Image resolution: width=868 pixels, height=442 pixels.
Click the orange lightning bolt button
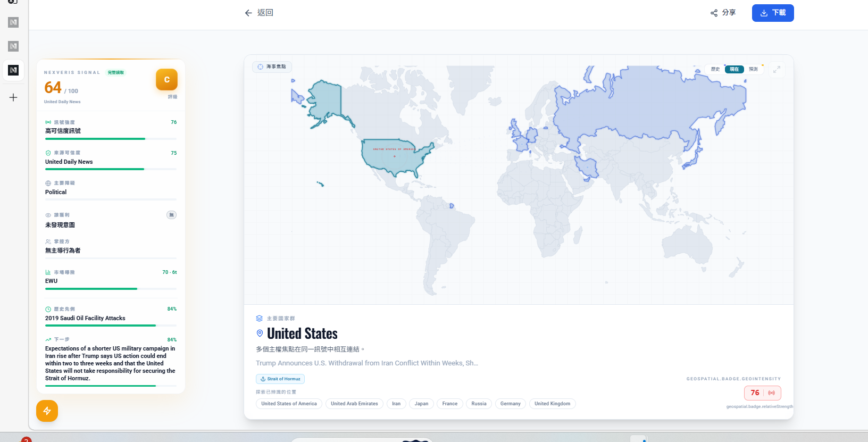pyautogui.click(x=47, y=411)
